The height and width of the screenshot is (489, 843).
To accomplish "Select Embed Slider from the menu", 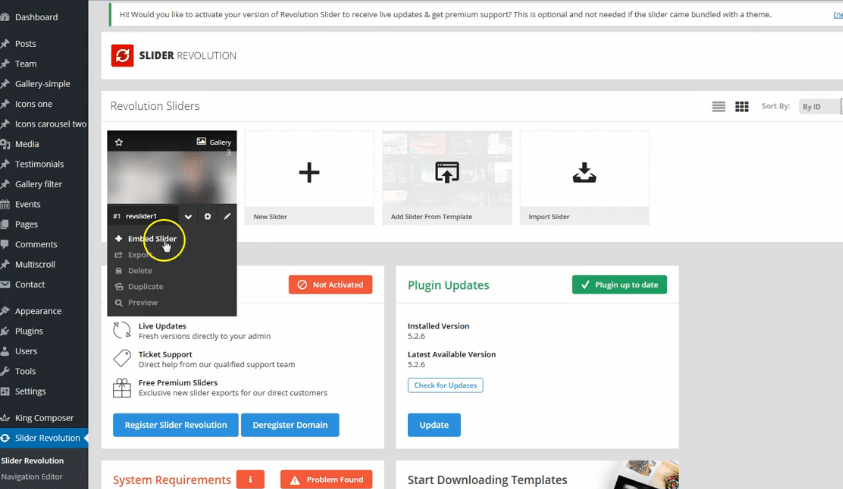I will (x=152, y=239).
